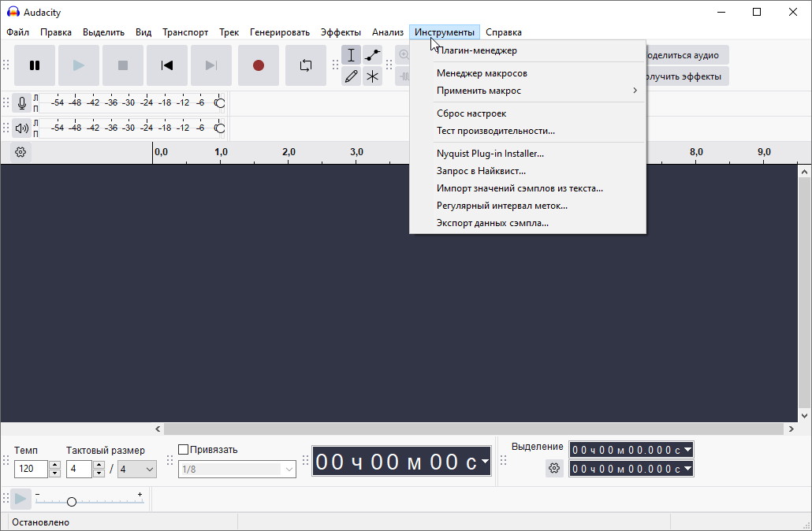Skip to end of project
812x531 pixels.
211,65
